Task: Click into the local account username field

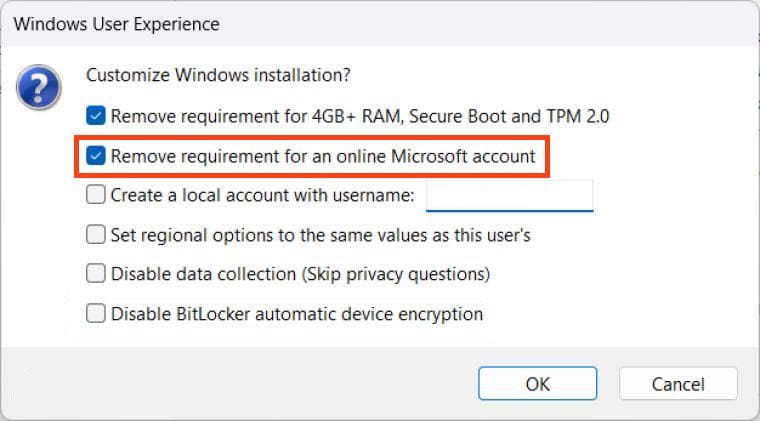Action: [x=509, y=195]
